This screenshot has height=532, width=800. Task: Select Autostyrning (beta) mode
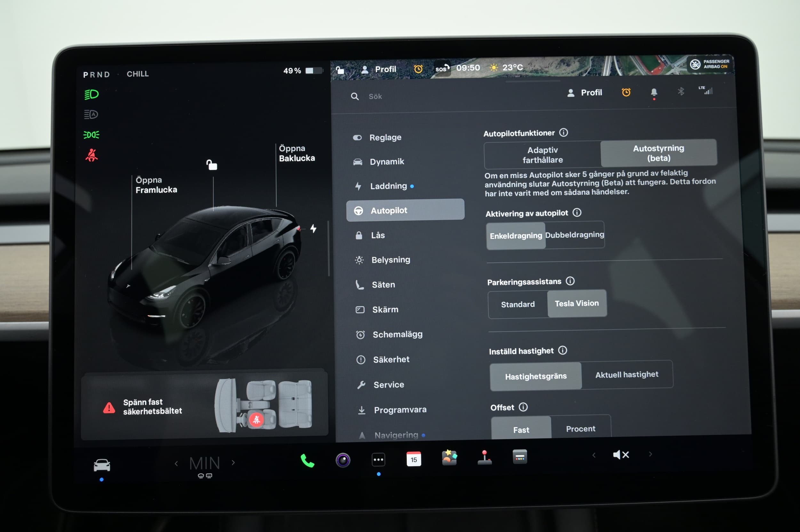(x=659, y=153)
